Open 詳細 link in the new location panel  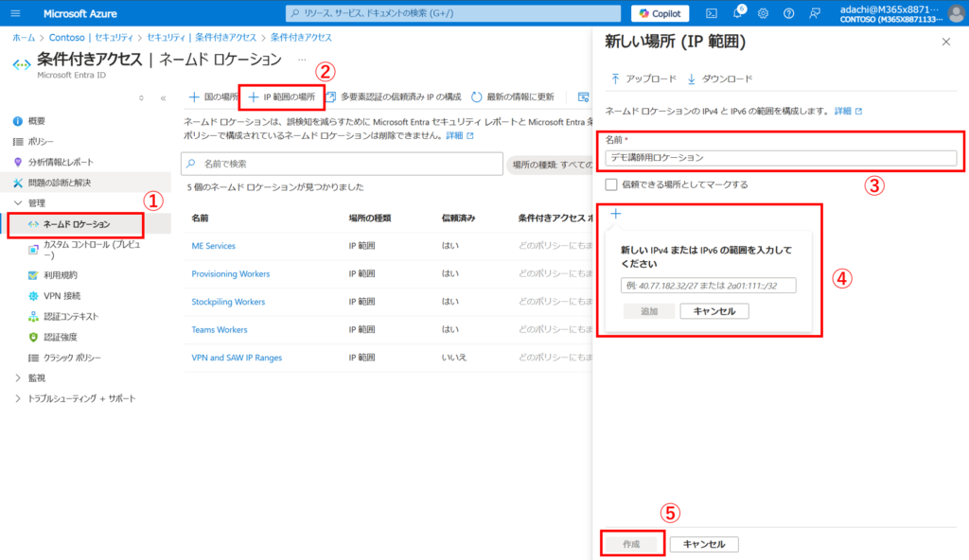click(x=848, y=112)
